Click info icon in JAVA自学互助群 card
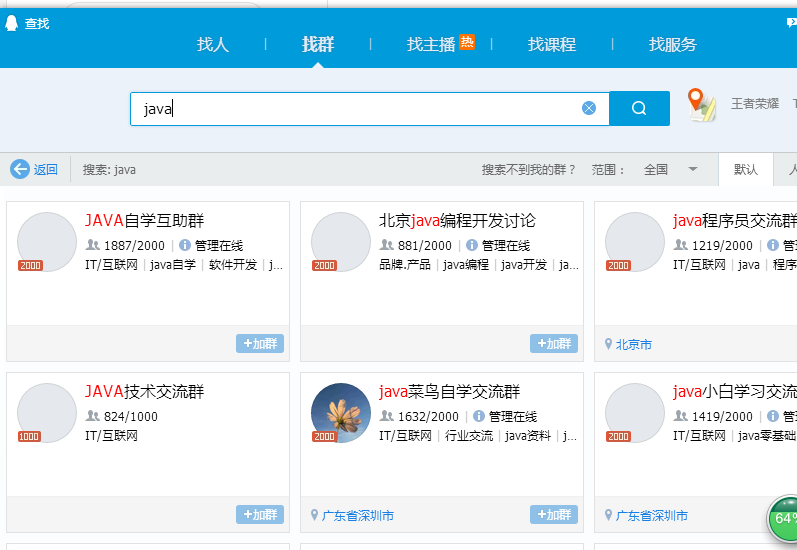This screenshot has width=797, height=550. pos(184,245)
